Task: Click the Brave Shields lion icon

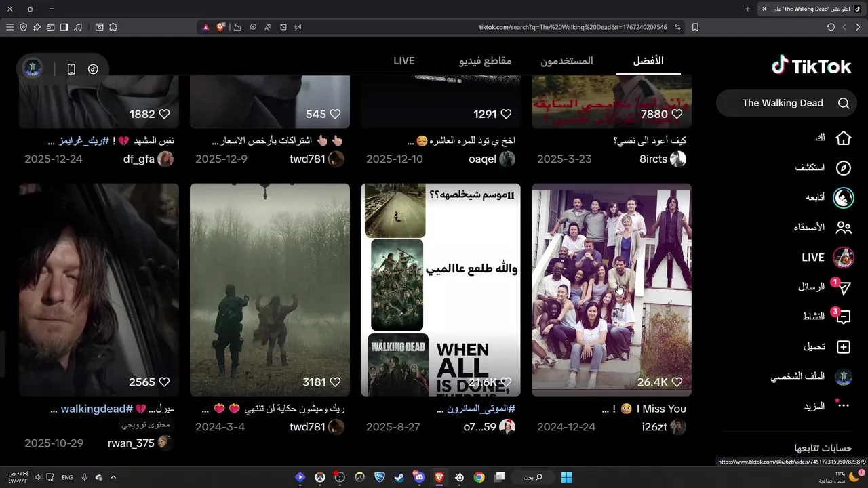Action: point(221,27)
